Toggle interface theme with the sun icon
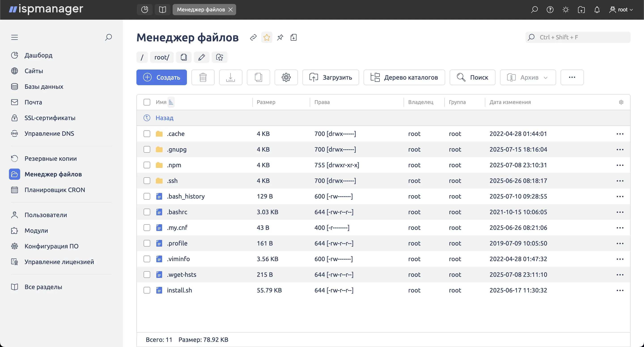Image resolution: width=644 pixels, height=347 pixels. 566,9
